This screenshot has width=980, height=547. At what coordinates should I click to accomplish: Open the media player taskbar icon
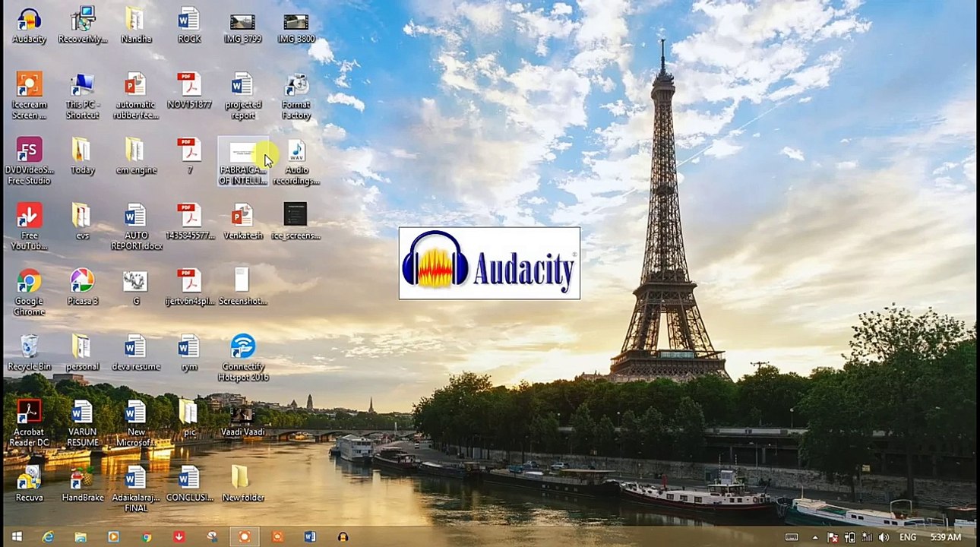[113, 537]
